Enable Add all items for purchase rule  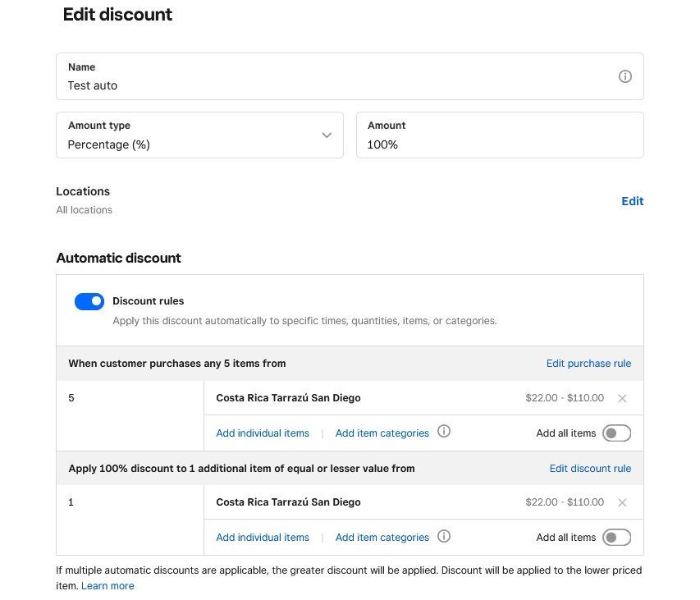pyautogui.click(x=616, y=433)
